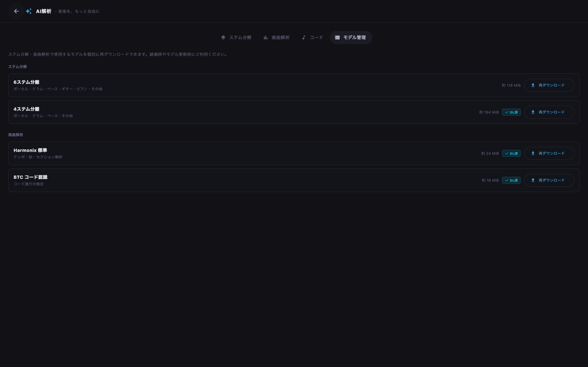Screen dimensions: 588x367
Task: Click the bar chart icon on 楽曲解析 tab
Action: pos(266,37)
